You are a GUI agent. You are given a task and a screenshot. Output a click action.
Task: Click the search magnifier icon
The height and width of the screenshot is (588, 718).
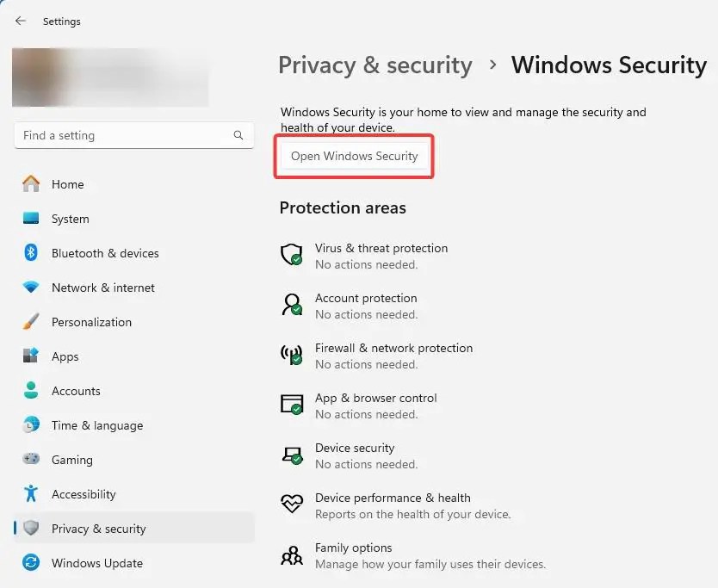click(x=238, y=135)
